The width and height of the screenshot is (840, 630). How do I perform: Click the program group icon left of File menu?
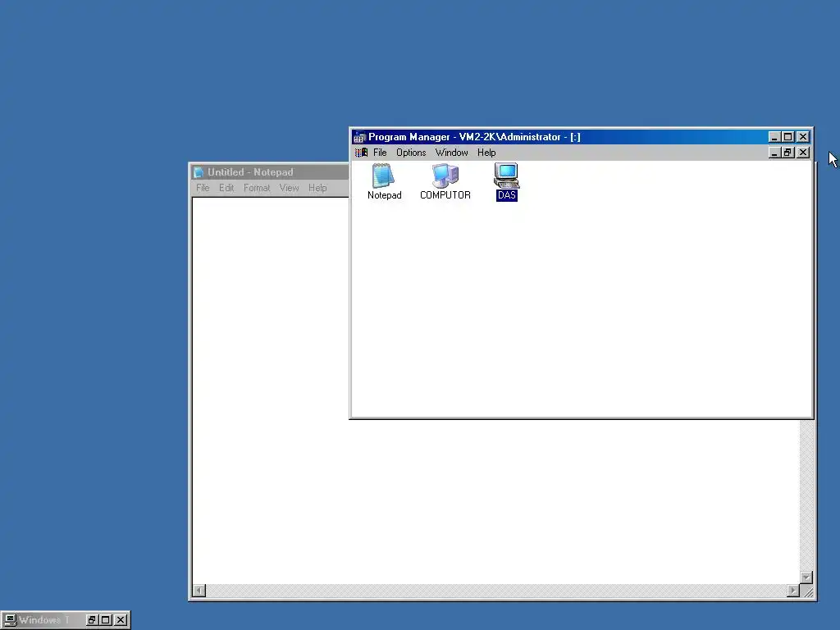[361, 153]
